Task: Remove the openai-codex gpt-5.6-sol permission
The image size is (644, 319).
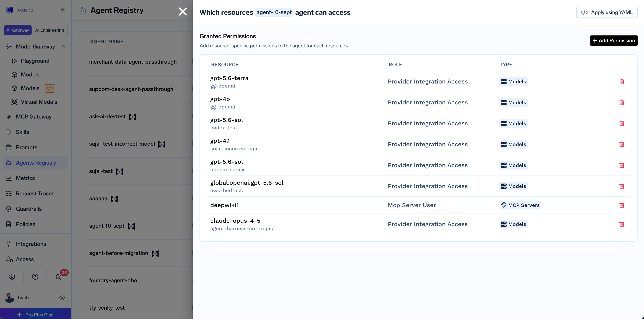Action: (622, 165)
